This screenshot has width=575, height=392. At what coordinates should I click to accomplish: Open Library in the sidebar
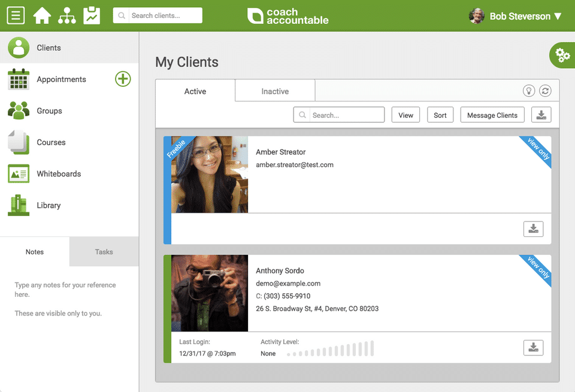click(69, 205)
